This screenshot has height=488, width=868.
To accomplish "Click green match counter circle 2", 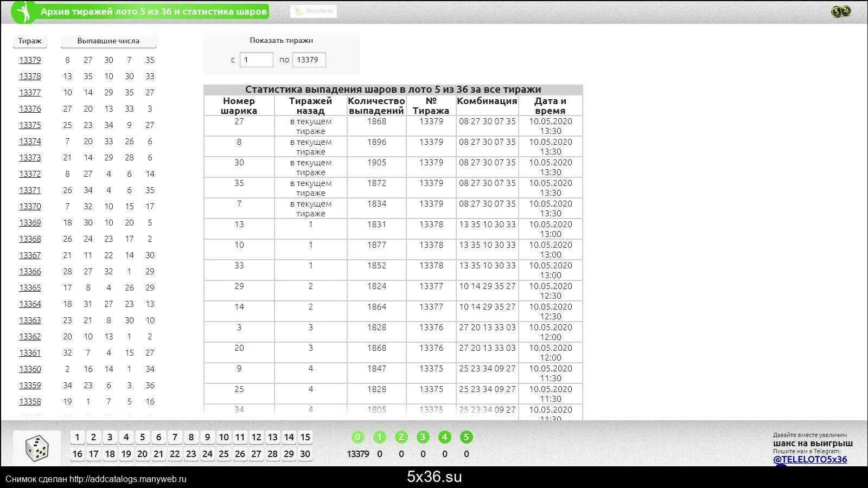I will pos(401,437).
